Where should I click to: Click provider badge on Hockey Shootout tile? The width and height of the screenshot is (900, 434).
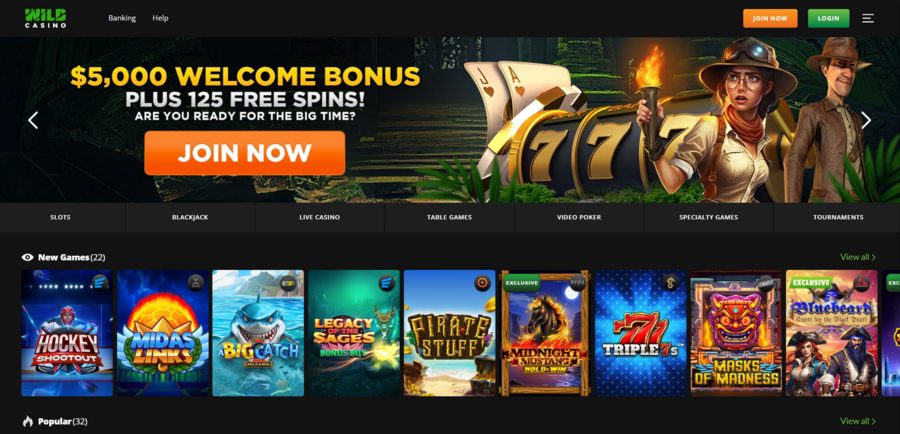pos(100,282)
